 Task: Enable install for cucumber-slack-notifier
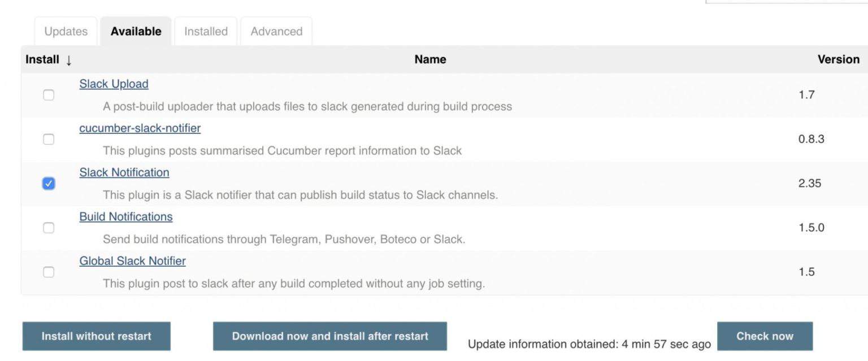[x=49, y=138]
